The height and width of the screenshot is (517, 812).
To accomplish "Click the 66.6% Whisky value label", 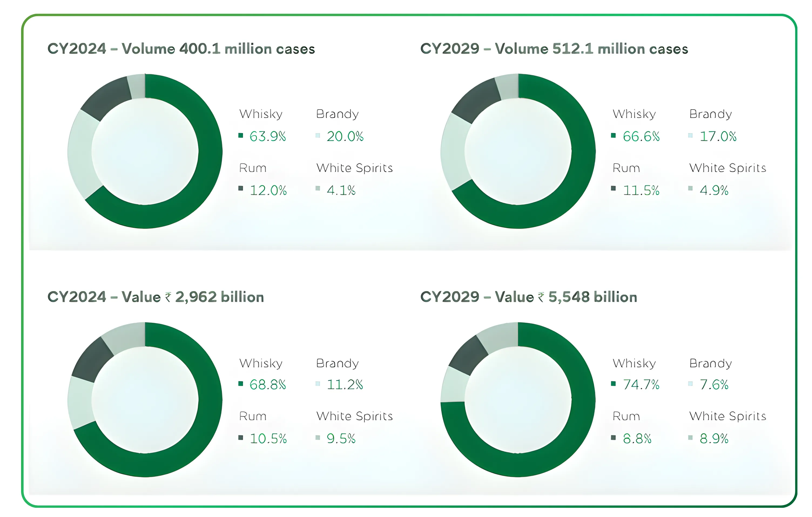I will 641,136.
